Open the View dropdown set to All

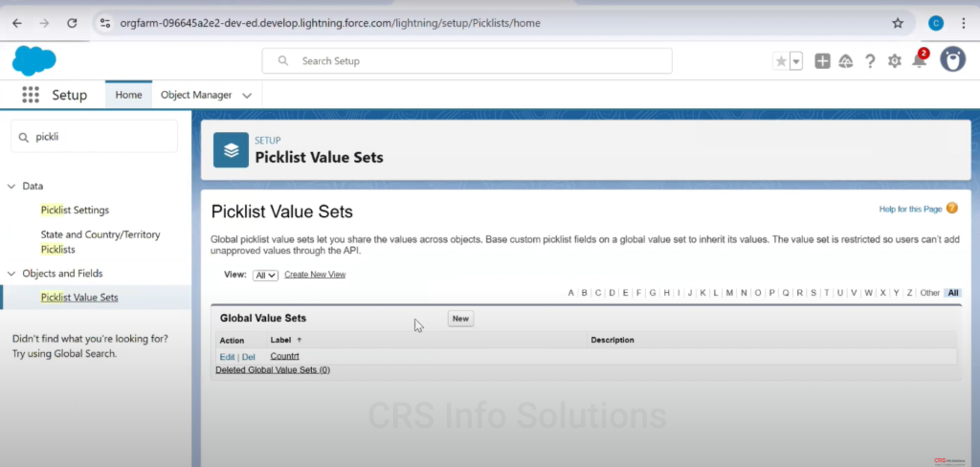point(265,275)
